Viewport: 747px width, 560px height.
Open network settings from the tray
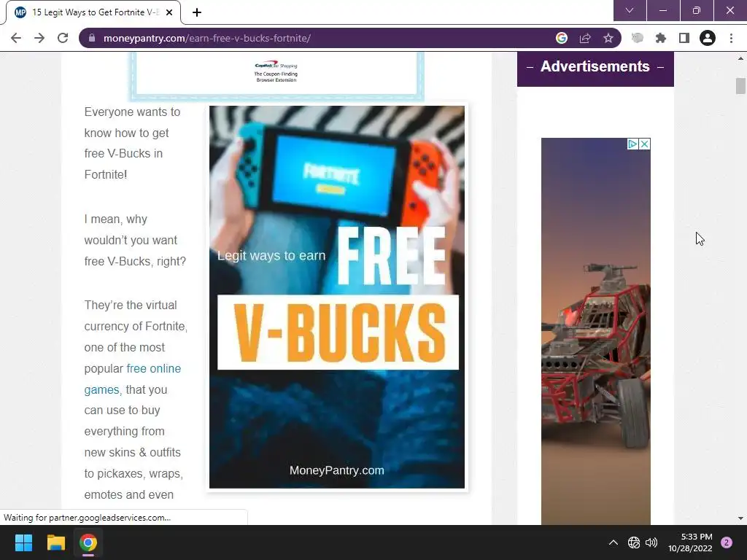pos(634,542)
